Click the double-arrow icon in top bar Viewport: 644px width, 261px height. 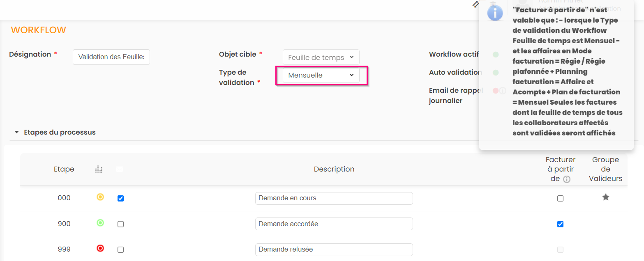[475, 4]
